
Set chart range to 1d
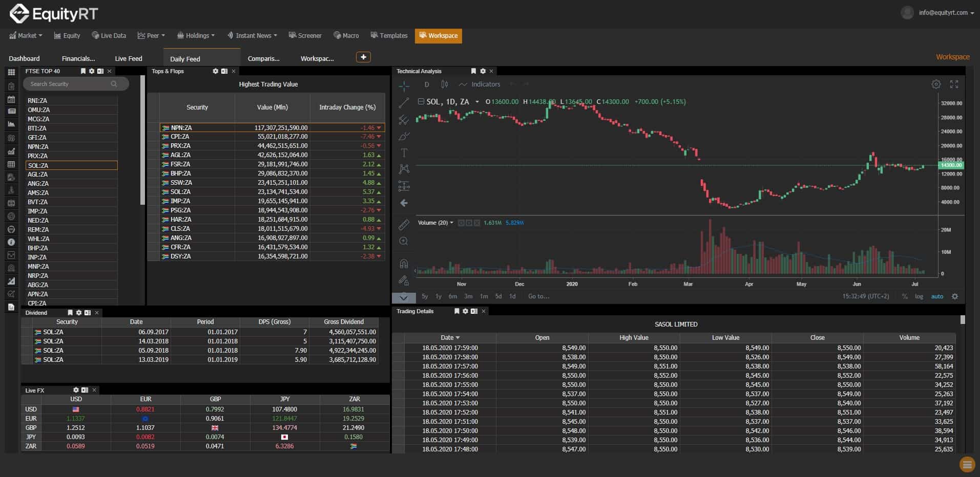pyautogui.click(x=512, y=296)
